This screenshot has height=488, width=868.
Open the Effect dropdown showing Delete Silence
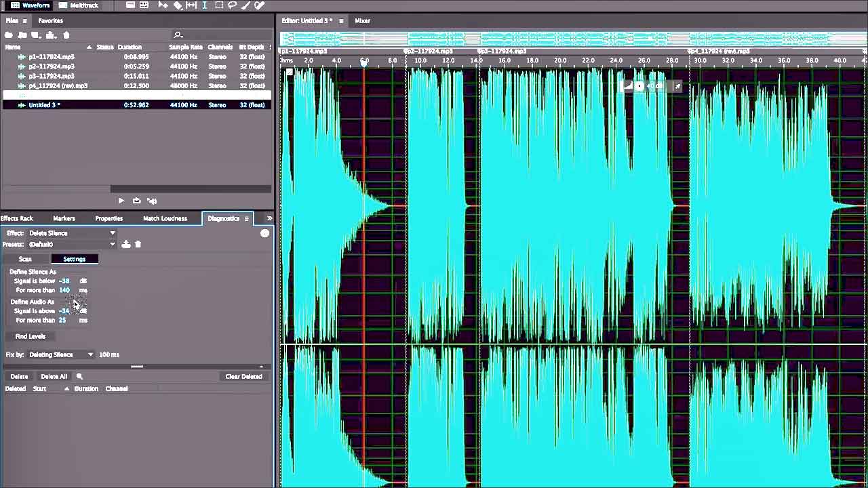(72, 233)
